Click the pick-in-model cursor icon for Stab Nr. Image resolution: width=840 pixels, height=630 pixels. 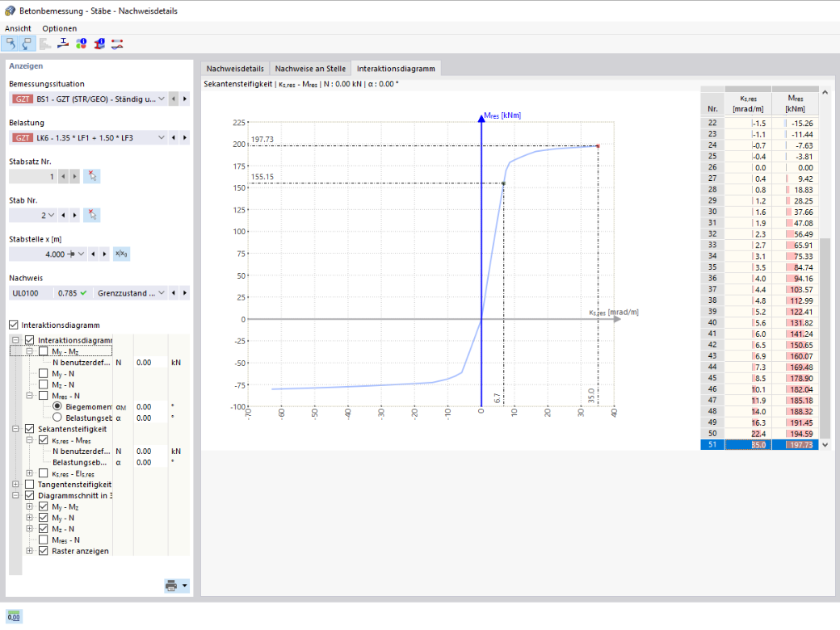click(x=91, y=216)
